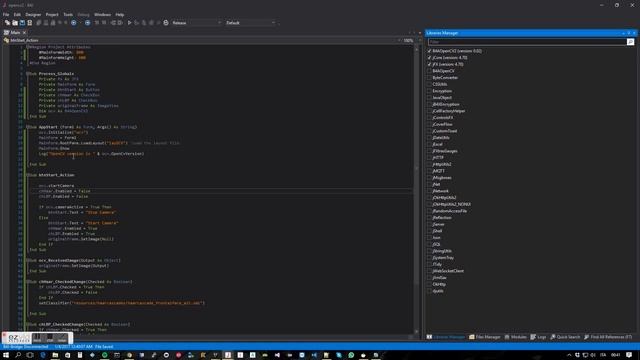Collapse the Sub chHaar_CheckedChange block

(x=28, y=282)
